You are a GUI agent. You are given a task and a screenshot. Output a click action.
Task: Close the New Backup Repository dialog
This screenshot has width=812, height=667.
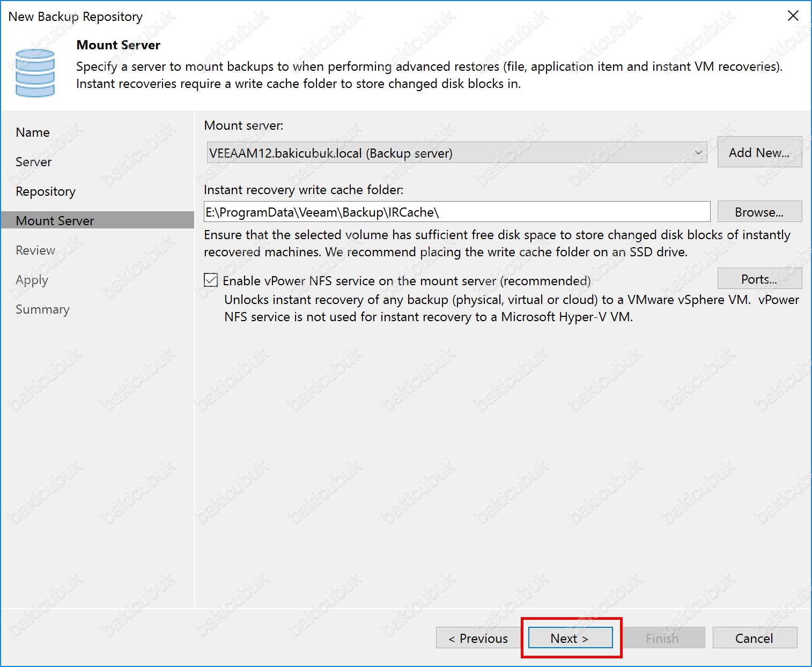coord(793,16)
